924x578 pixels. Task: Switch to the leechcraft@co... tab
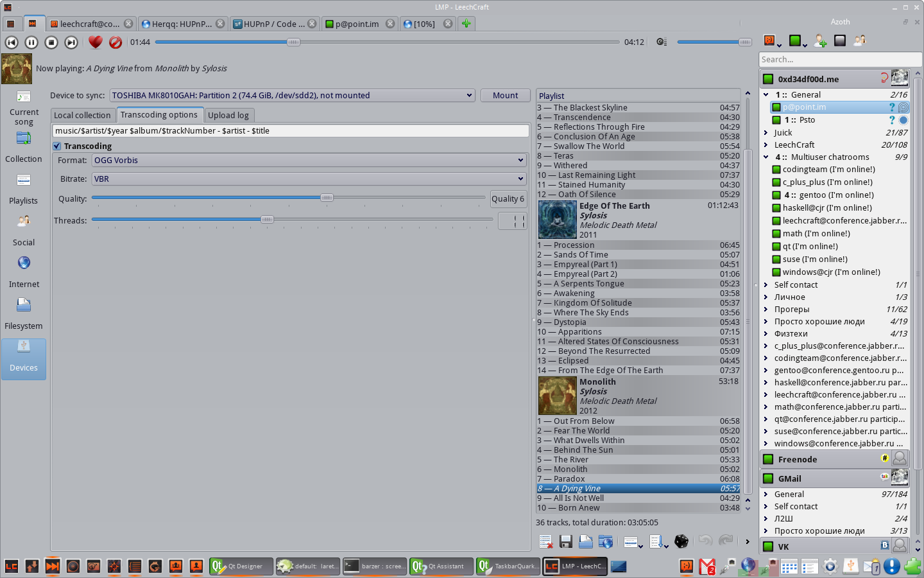point(90,24)
